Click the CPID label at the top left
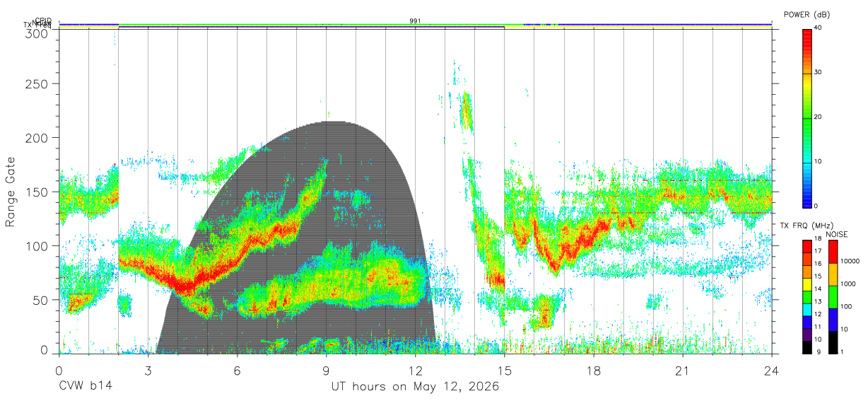This screenshot has width=868, height=401. 44,21
